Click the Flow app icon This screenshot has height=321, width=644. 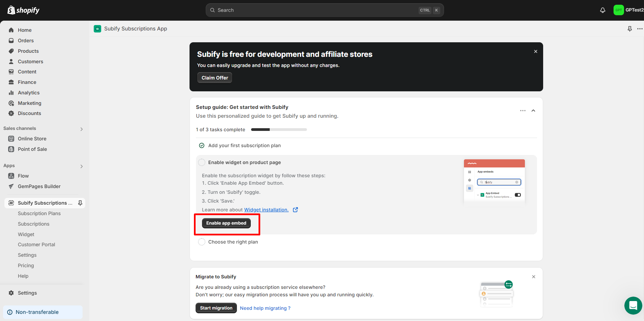[12, 176]
